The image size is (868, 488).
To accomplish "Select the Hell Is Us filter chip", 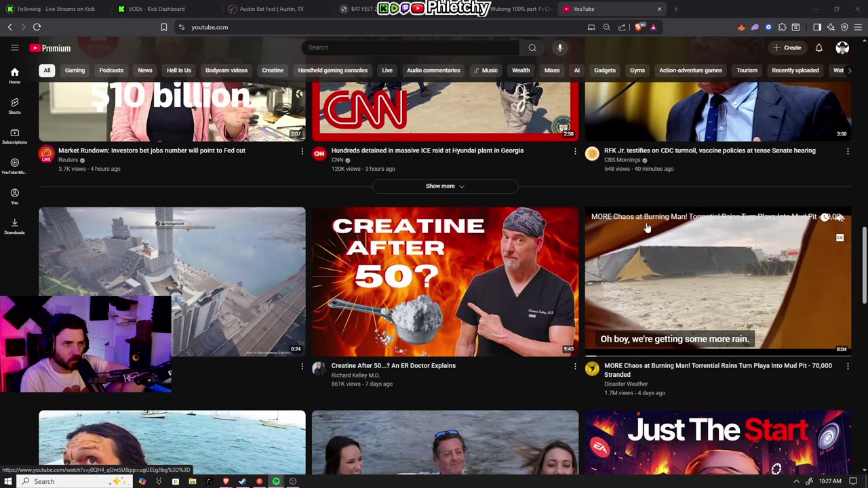I will 179,70.
